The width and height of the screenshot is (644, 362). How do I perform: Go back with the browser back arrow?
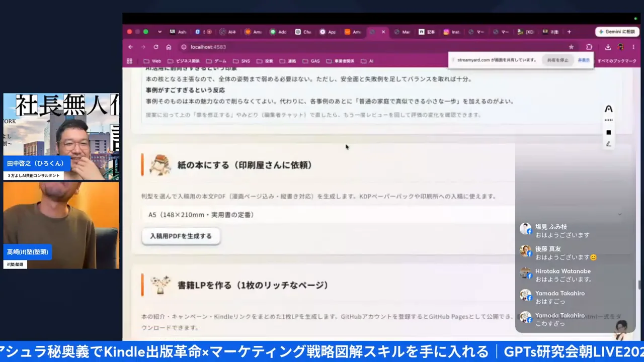tap(131, 47)
